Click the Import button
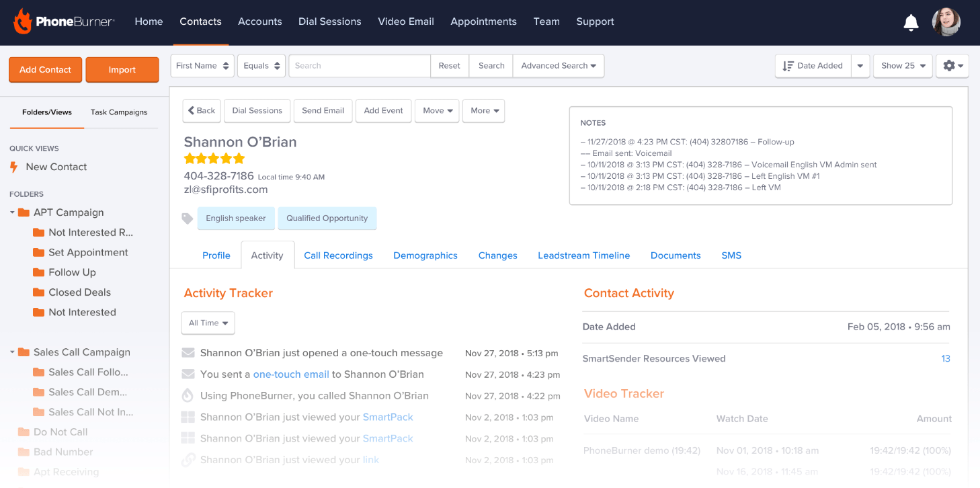This screenshot has height=488, width=980. pyautogui.click(x=122, y=70)
